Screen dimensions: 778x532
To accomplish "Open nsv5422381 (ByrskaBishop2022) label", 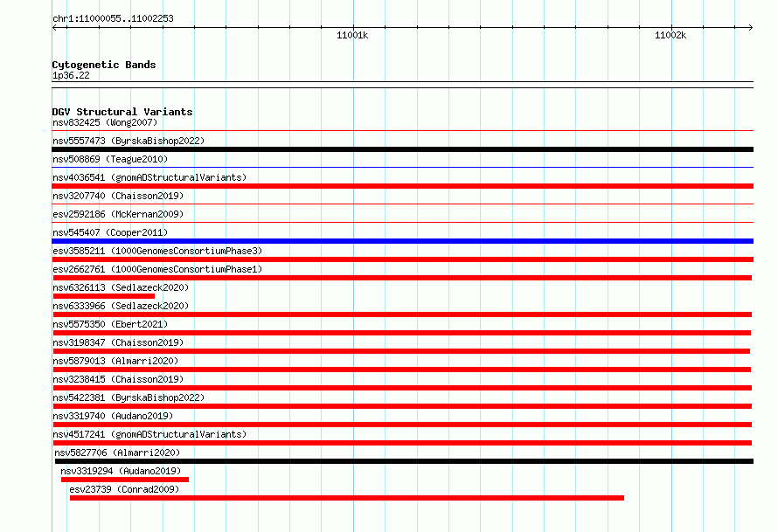I will (x=129, y=397).
